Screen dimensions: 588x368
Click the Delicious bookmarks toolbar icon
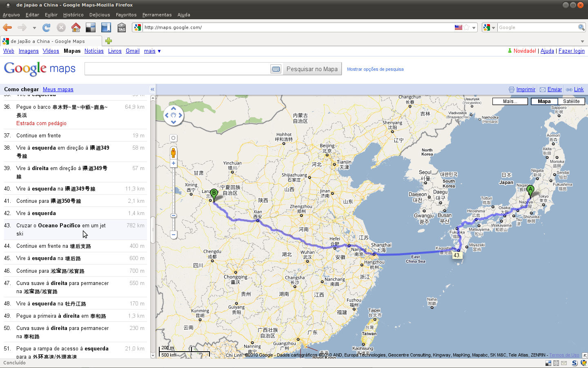coord(91,27)
